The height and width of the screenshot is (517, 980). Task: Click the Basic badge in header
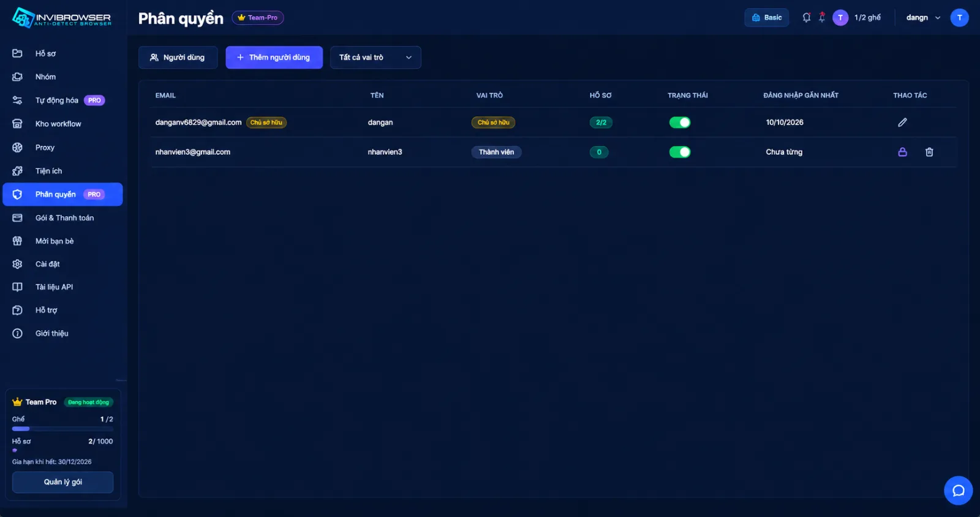[x=767, y=18]
